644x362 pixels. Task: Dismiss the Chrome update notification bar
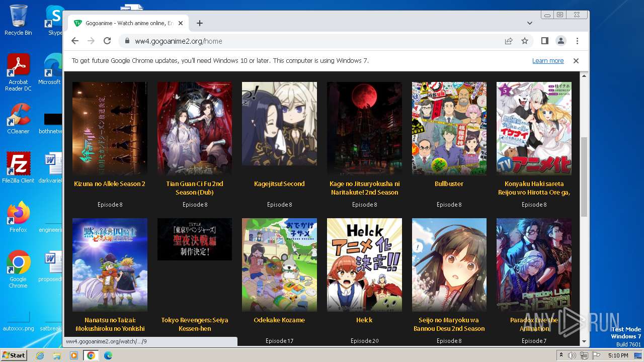pyautogui.click(x=576, y=61)
